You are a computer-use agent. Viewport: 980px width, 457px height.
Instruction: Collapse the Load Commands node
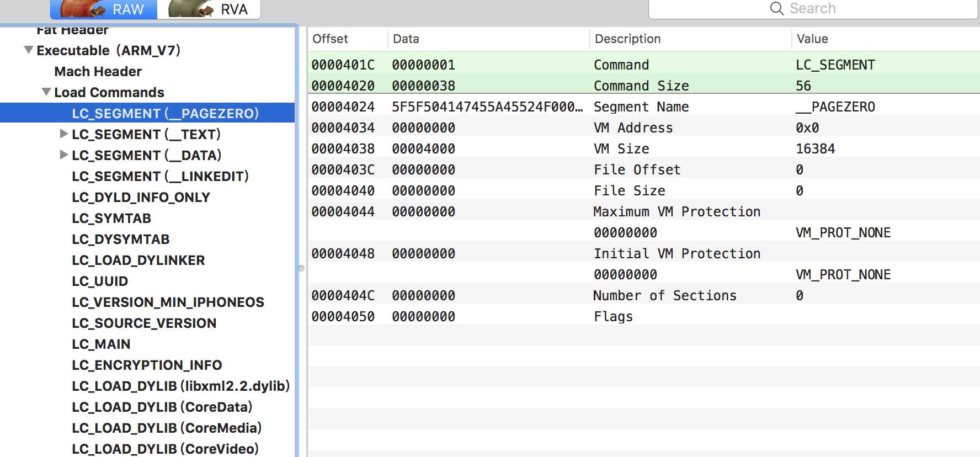(x=46, y=92)
